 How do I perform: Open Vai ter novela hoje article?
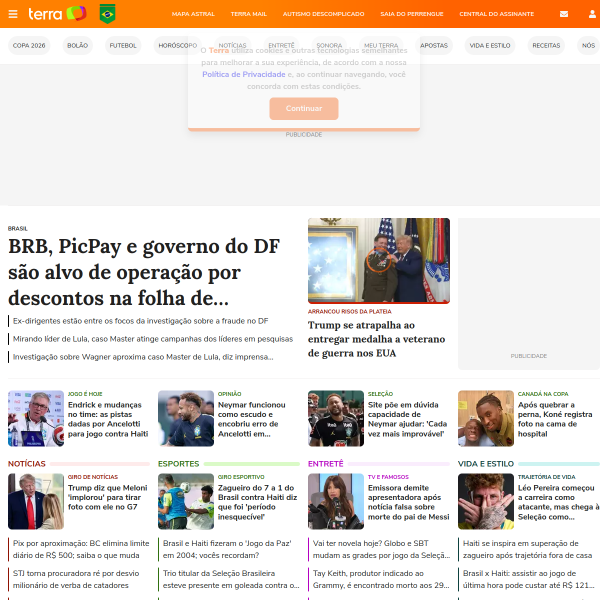coord(381,549)
